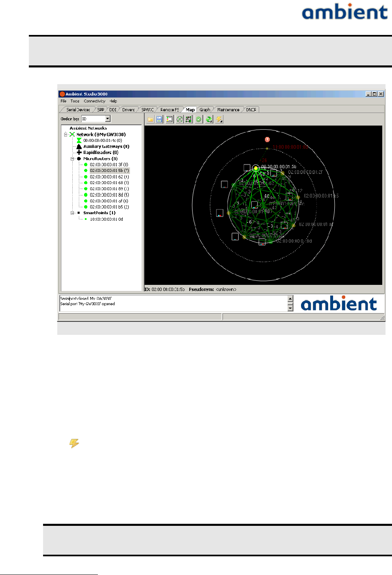
Task: Switch to the SPP tab
Action: (100, 110)
